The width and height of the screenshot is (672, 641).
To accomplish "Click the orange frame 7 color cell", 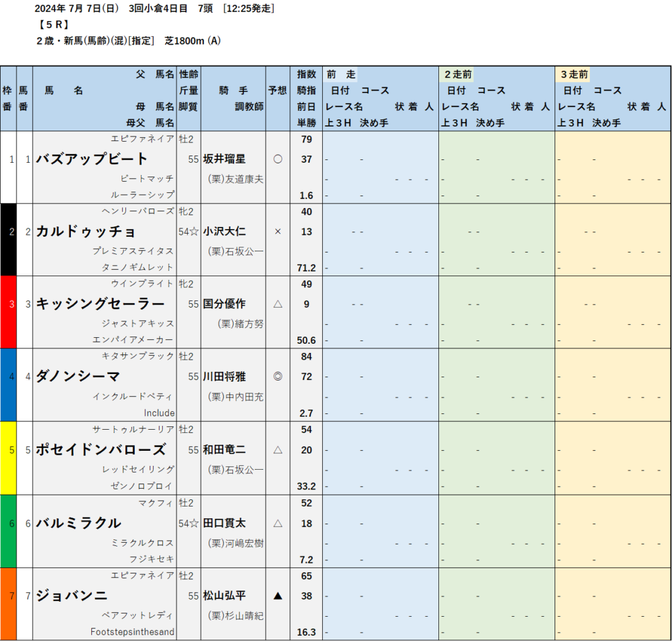I will coord(8,604).
